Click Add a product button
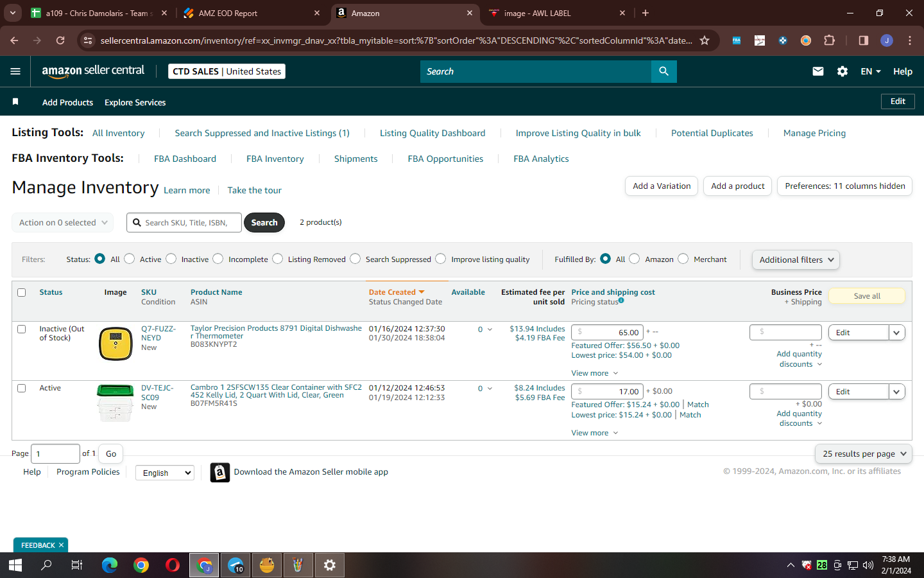Screen dimensions: 924x578 click(x=738, y=186)
